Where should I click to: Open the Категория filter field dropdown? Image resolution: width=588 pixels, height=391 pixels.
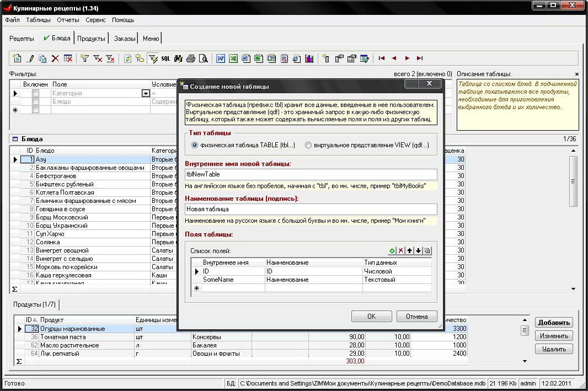[146, 94]
